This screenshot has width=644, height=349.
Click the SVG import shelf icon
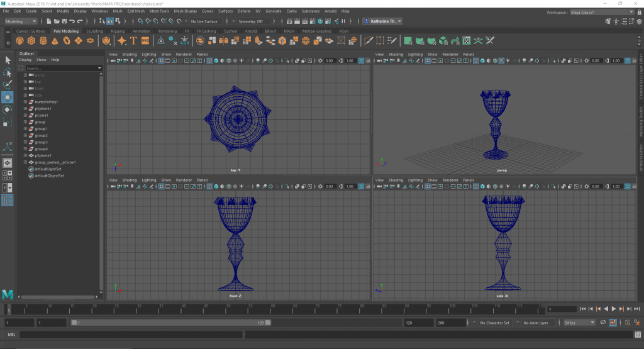coord(145,41)
